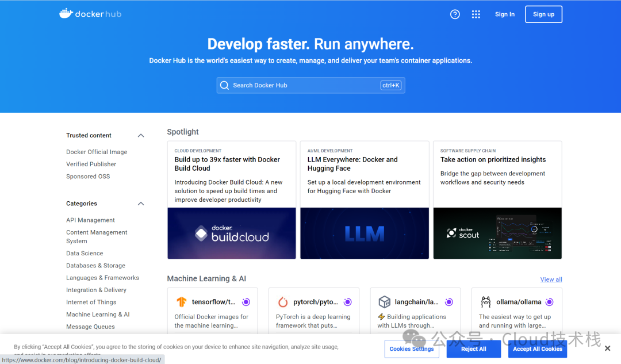Collapse the Categories section
621x364 pixels.
point(141,204)
